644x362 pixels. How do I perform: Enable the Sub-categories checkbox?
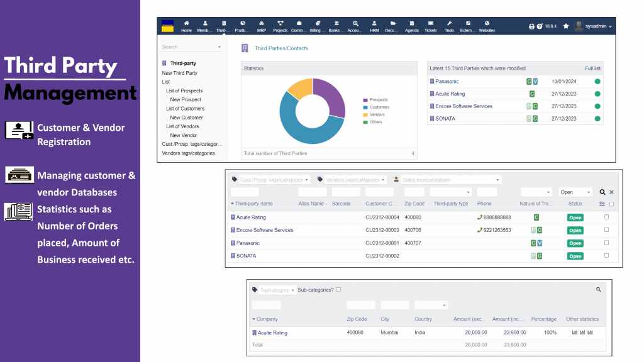338,290
